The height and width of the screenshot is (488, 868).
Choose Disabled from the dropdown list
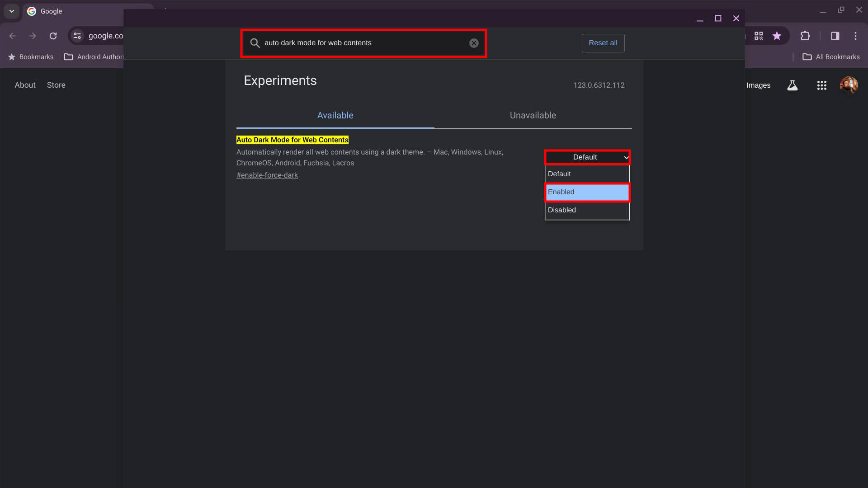click(x=587, y=210)
